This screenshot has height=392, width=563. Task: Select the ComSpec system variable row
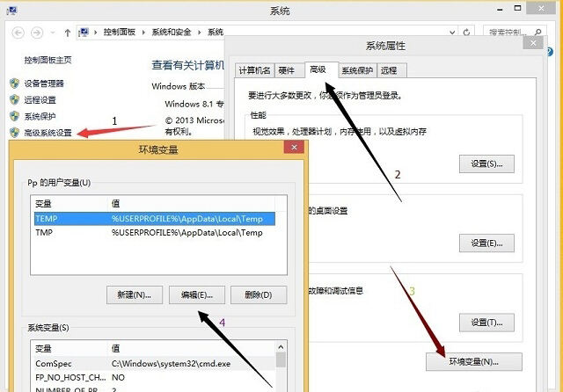[155, 363]
